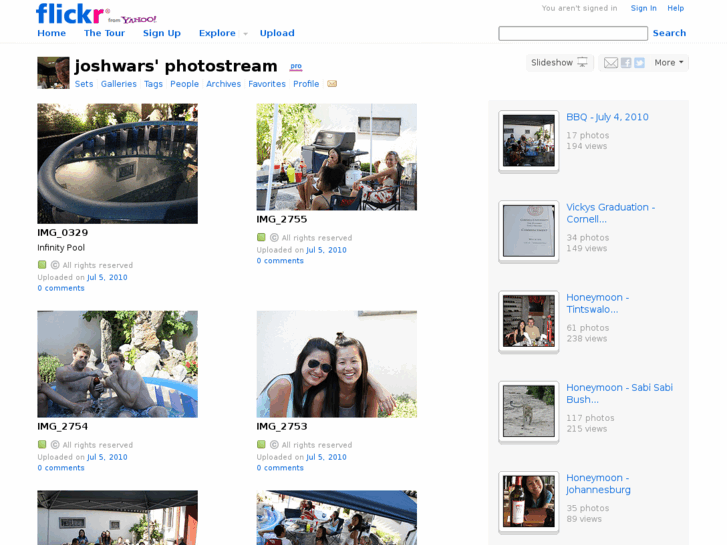
Task: Click green privacy square under IMG_0329
Action: click(x=42, y=265)
